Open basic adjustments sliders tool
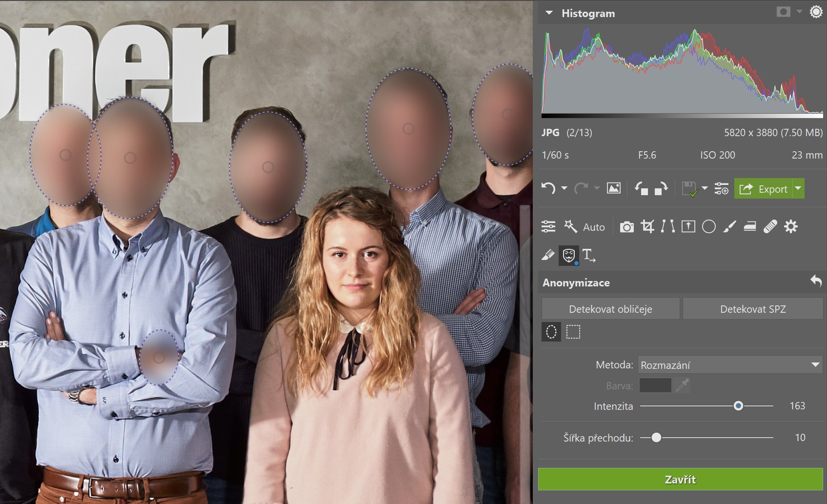 [548, 226]
